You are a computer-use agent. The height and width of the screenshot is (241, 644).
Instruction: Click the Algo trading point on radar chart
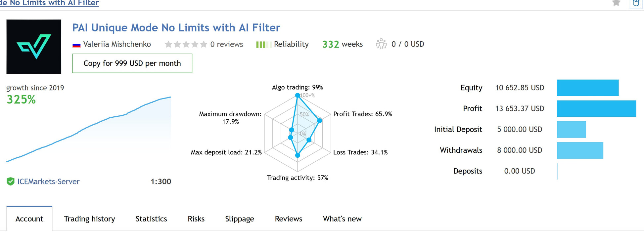coord(298,95)
